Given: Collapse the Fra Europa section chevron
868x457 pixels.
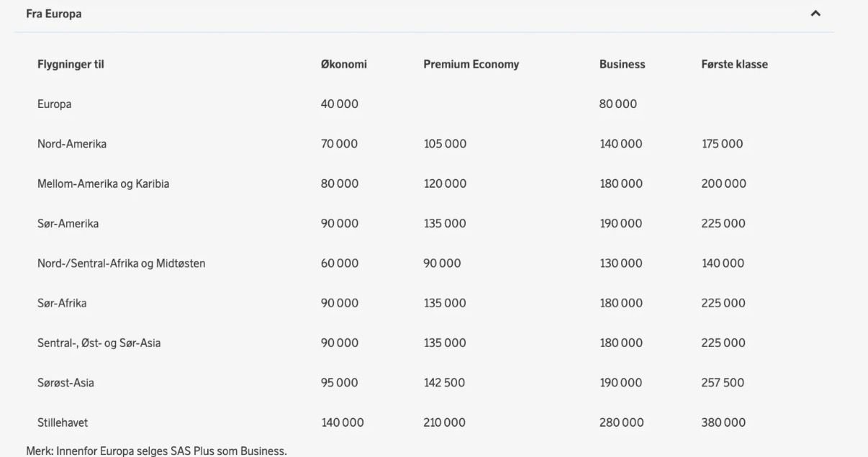Looking at the screenshot, I should (x=815, y=14).
